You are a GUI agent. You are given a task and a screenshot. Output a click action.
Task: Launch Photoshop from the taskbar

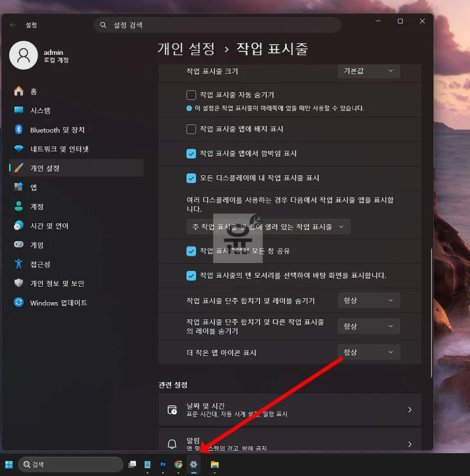click(x=163, y=464)
